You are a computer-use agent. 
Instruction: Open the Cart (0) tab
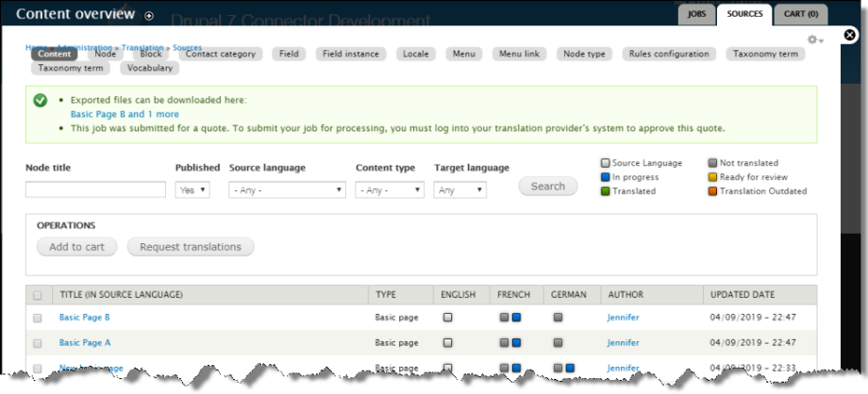[x=801, y=14]
